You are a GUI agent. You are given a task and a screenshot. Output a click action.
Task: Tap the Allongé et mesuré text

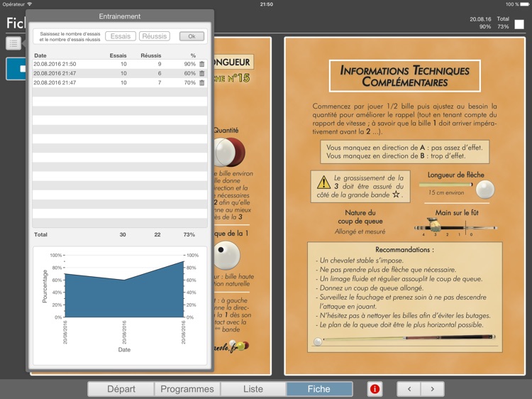point(360,231)
